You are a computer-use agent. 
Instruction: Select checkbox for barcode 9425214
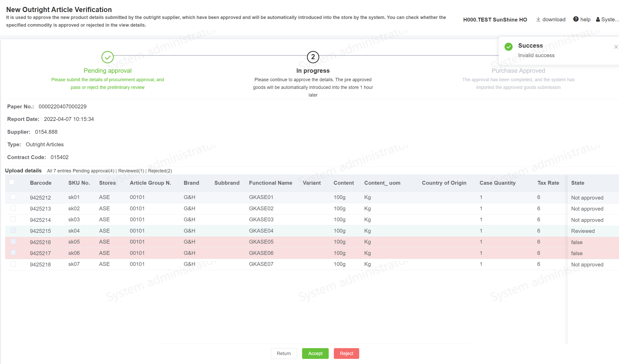click(x=13, y=219)
